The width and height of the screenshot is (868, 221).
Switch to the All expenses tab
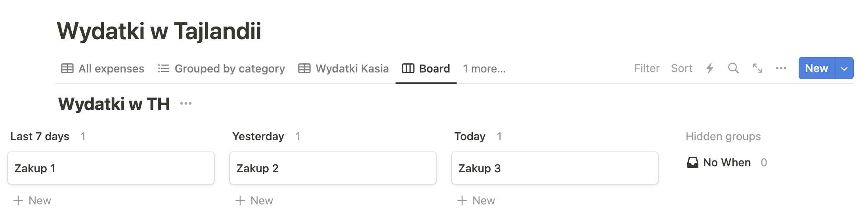point(103,69)
